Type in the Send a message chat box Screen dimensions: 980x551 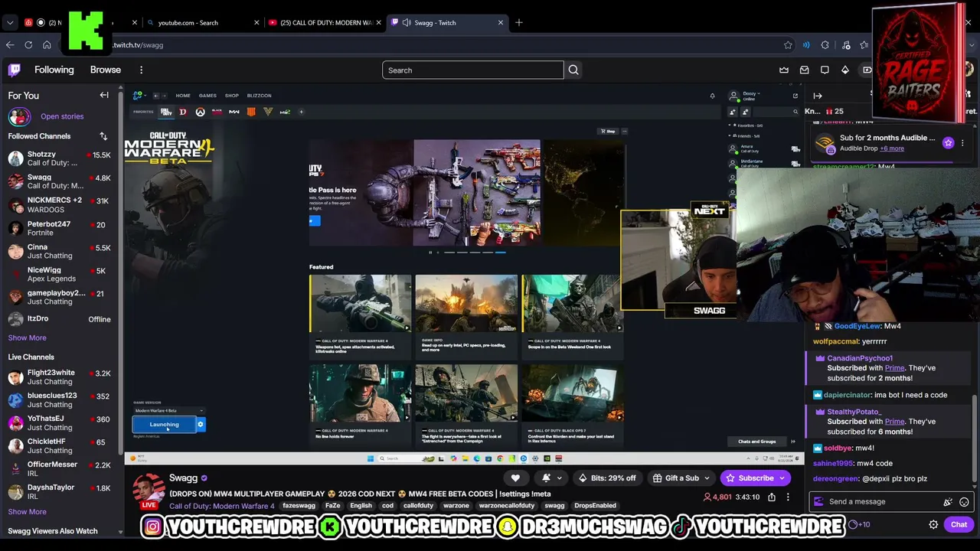click(880, 502)
